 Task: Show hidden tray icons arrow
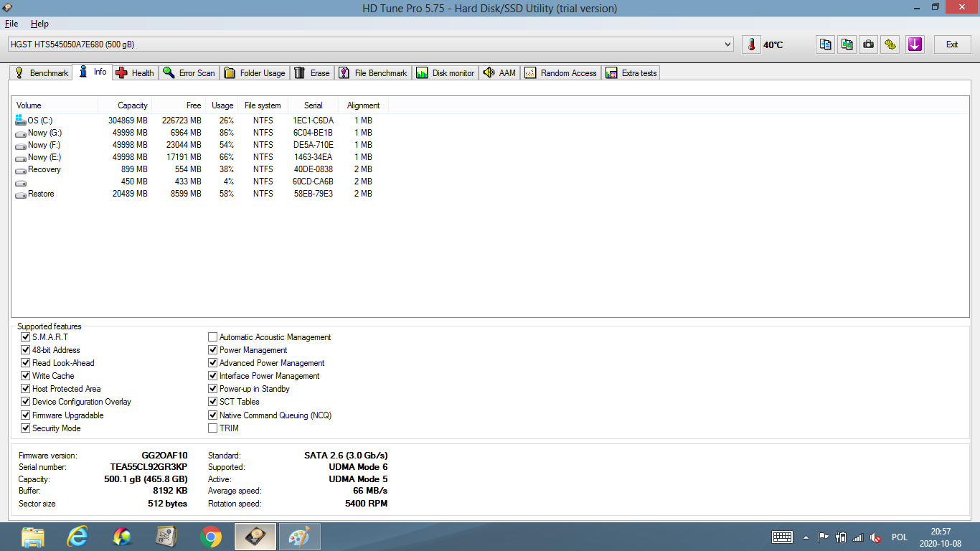pos(806,537)
